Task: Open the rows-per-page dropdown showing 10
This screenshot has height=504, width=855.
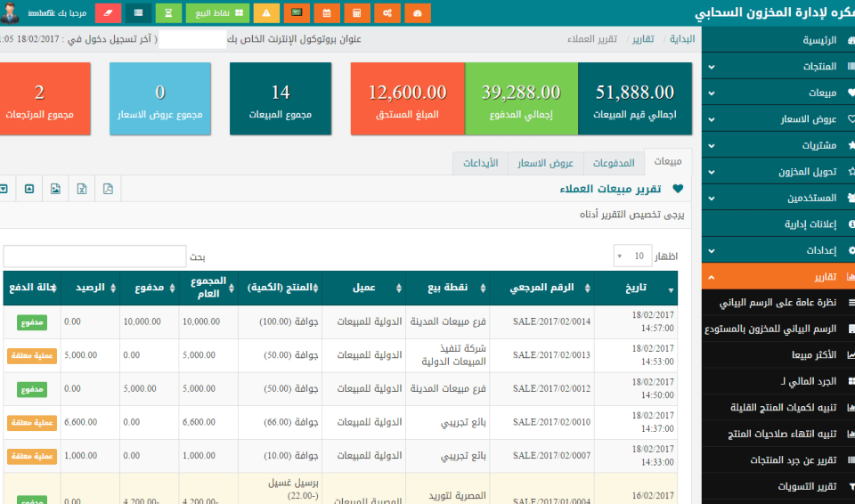Action: pos(632,256)
